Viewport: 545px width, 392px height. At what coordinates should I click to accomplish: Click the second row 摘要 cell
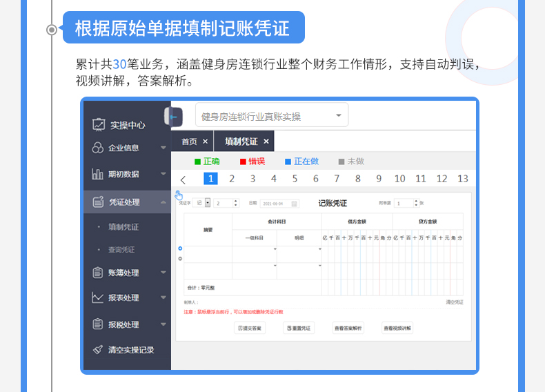pos(208,271)
